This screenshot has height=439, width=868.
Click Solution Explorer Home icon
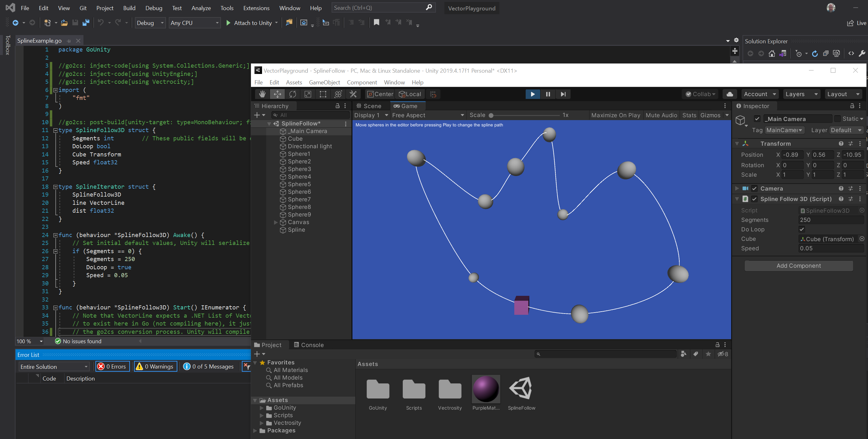(x=772, y=53)
